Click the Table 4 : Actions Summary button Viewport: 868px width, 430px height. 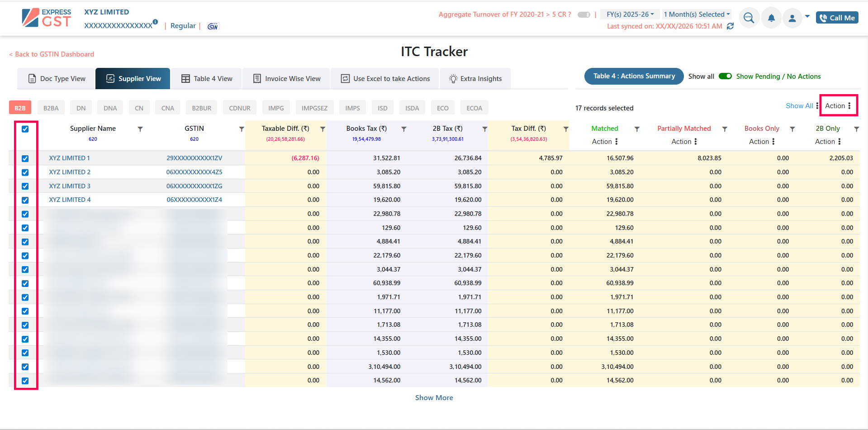coord(634,76)
